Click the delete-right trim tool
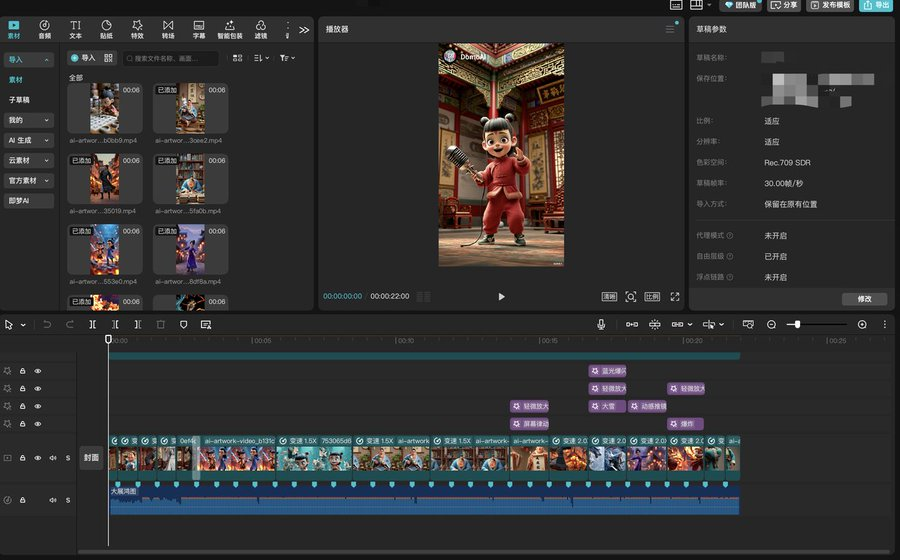Screen dimensions: 900x560 [138, 325]
